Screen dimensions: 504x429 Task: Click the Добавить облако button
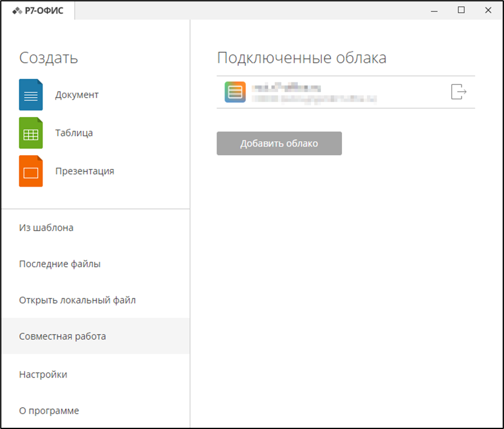click(x=279, y=143)
